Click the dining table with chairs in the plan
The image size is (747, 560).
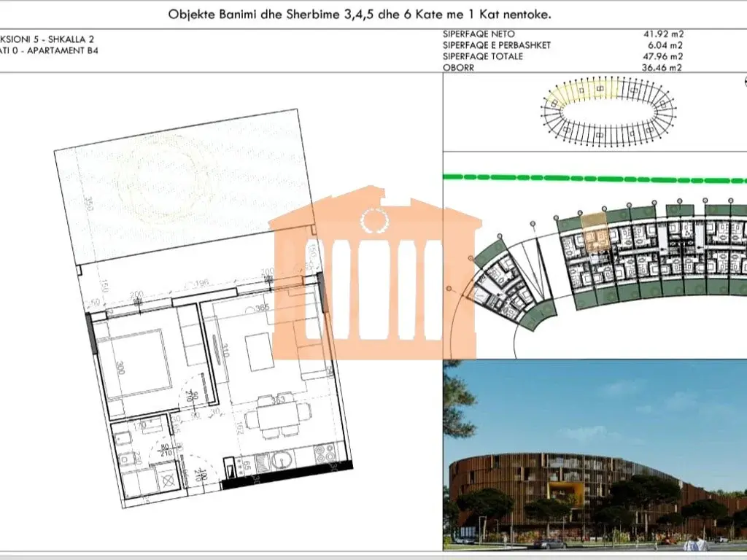pos(279,414)
